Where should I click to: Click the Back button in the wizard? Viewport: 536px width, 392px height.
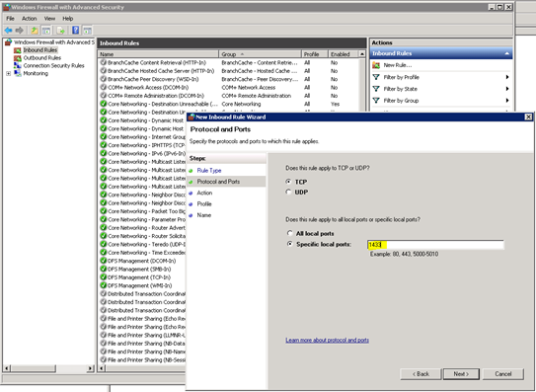421,374
